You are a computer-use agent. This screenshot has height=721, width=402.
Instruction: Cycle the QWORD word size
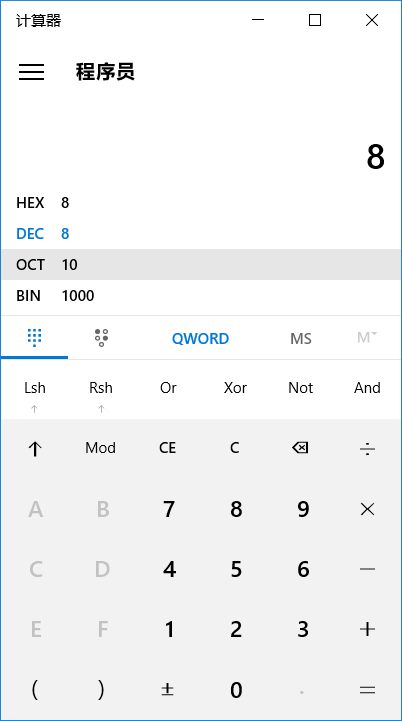click(200, 339)
